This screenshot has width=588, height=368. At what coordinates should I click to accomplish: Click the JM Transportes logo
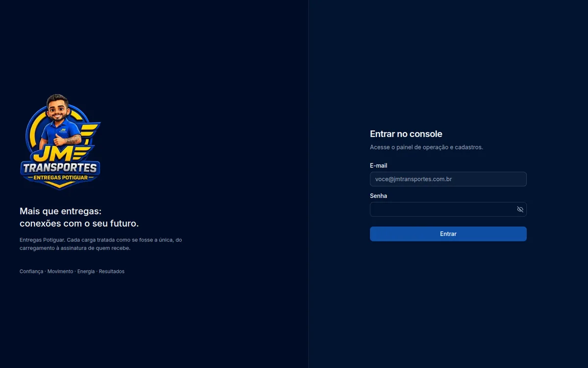tap(60, 141)
